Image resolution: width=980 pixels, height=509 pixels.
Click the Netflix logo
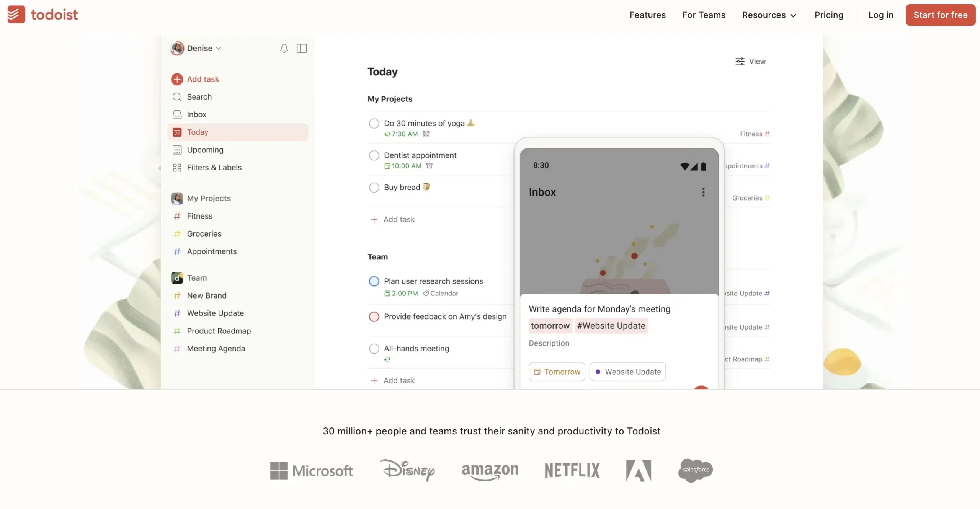pos(572,471)
